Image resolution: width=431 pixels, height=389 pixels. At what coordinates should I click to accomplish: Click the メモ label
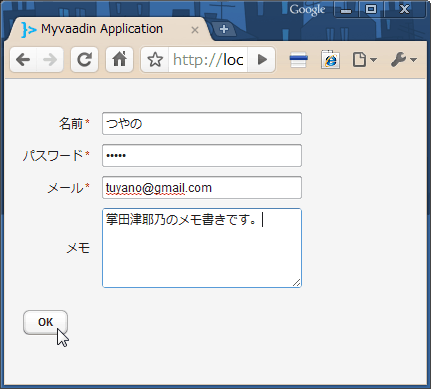[x=78, y=248]
